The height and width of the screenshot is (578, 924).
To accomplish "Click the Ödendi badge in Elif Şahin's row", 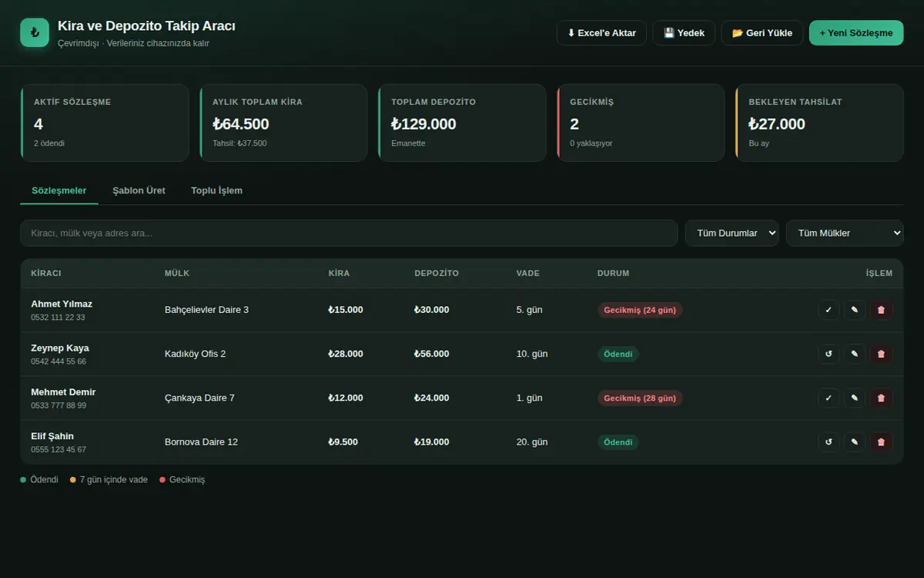I will click(618, 442).
